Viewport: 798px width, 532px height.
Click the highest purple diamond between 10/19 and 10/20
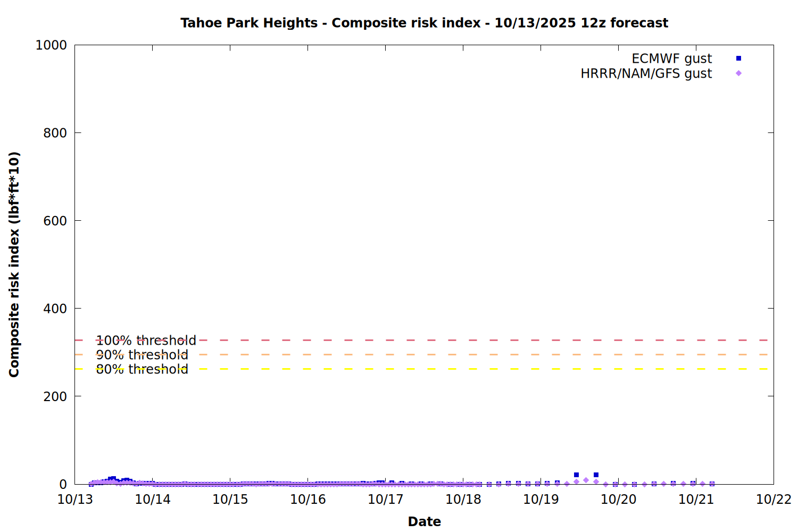[586, 480]
